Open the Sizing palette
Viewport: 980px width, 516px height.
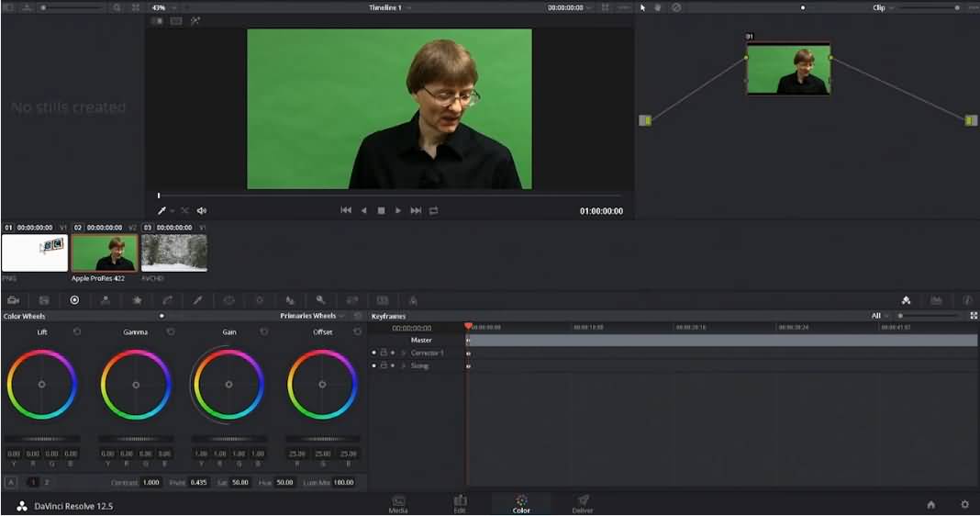(x=351, y=300)
